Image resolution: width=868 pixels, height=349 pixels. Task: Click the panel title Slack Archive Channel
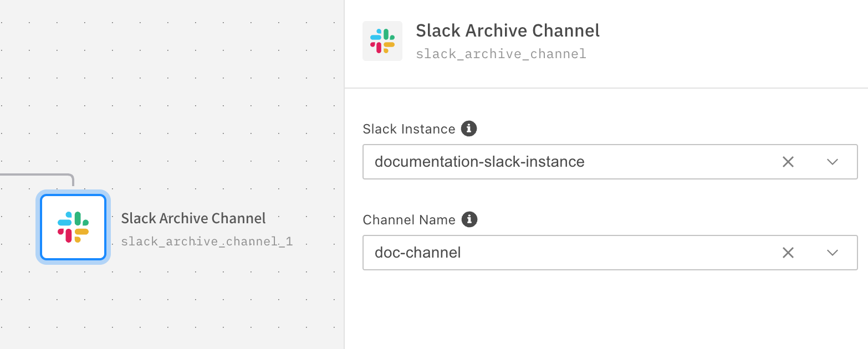[508, 30]
